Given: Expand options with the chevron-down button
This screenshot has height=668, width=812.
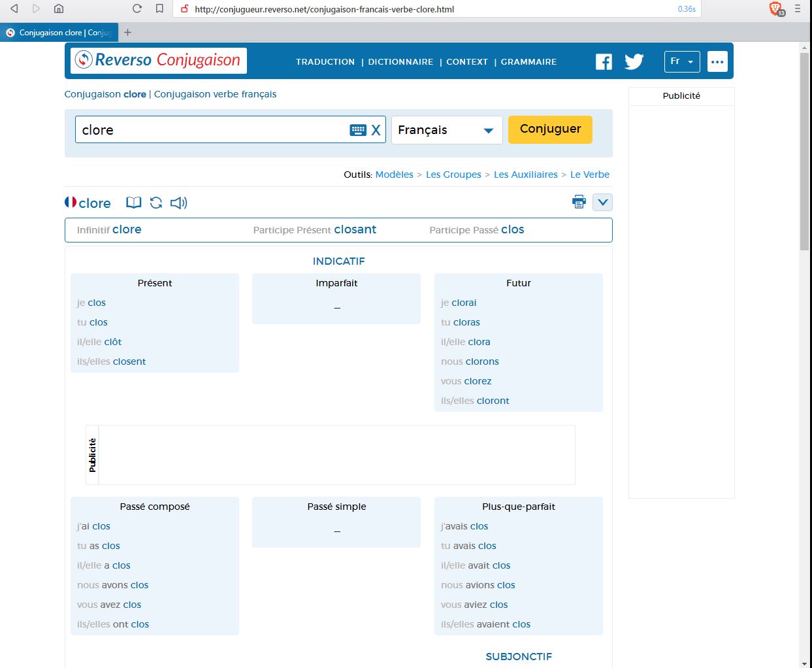Looking at the screenshot, I should pyautogui.click(x=602, y=202).
